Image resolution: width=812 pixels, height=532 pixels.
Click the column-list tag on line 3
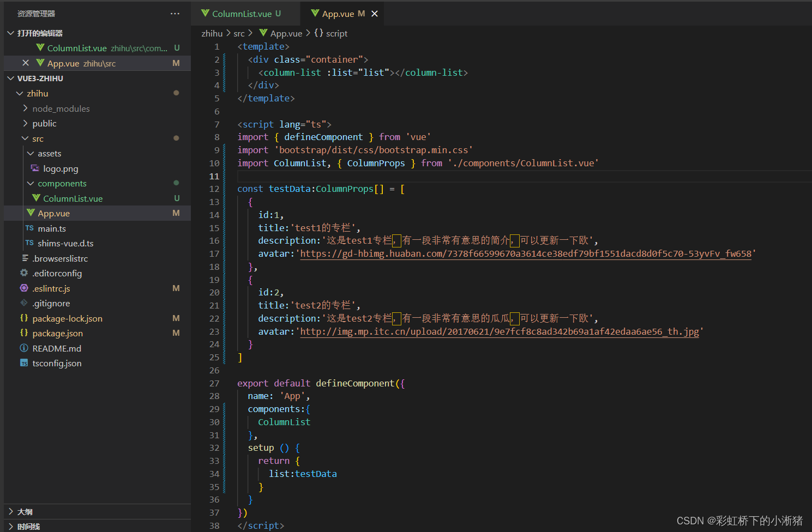pos(292,72)
